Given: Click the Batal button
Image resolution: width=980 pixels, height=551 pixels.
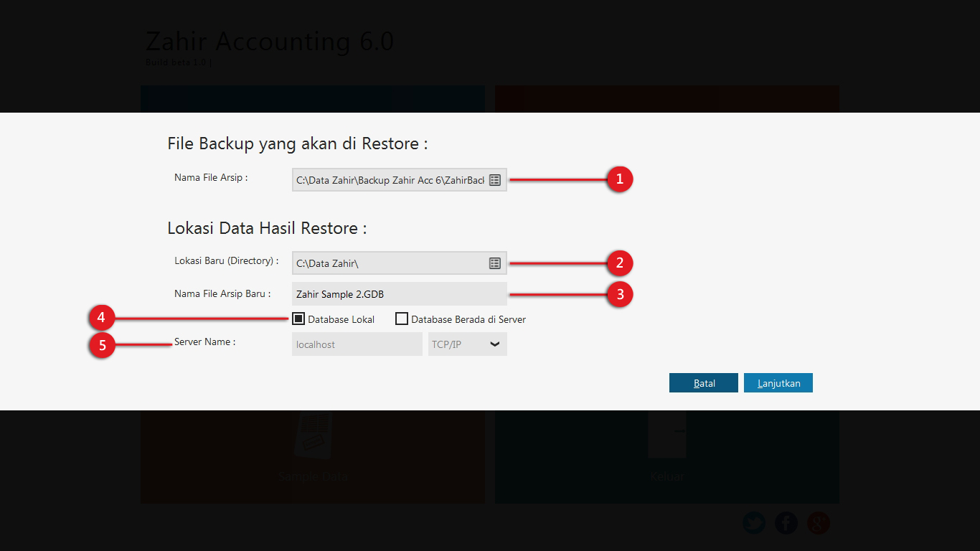Looking at the screenshot, I should (x=704, y=383).
